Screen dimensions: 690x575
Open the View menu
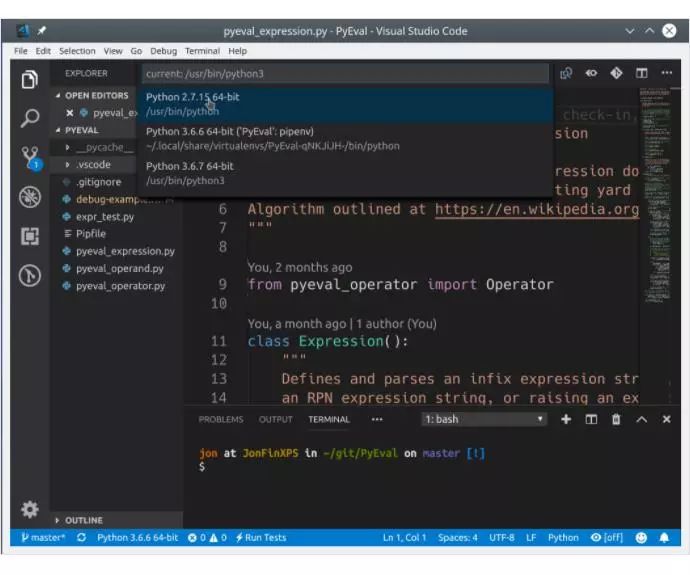pyautogui.click(x=113, y=51)
